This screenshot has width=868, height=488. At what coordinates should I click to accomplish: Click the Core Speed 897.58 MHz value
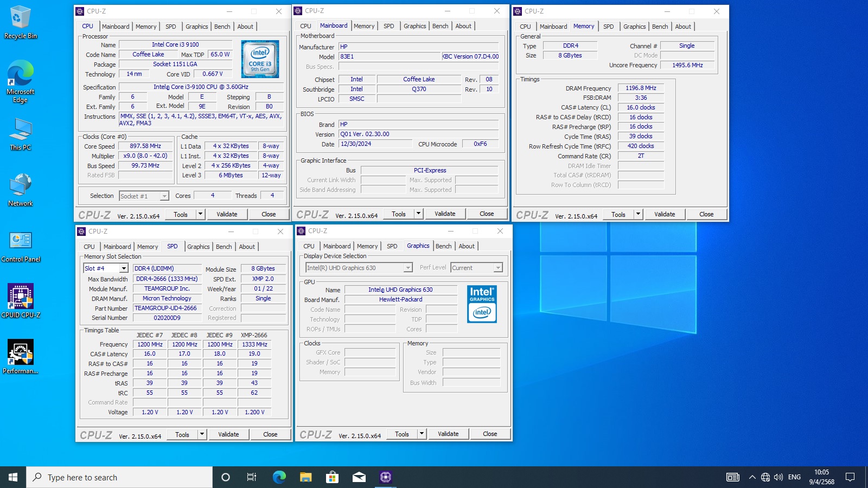pyautogui.click(x=145, y=146)
